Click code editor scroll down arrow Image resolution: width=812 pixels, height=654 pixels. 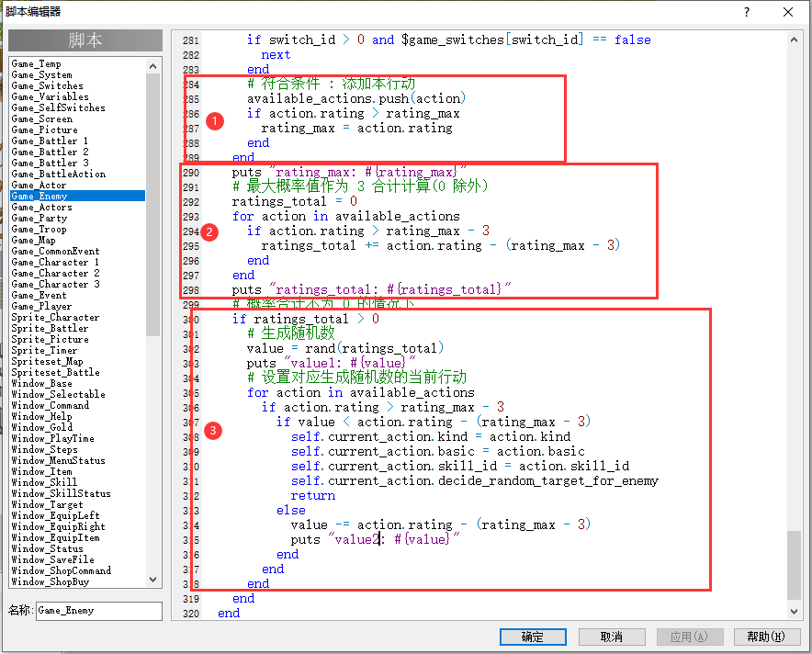click(794, 612)
